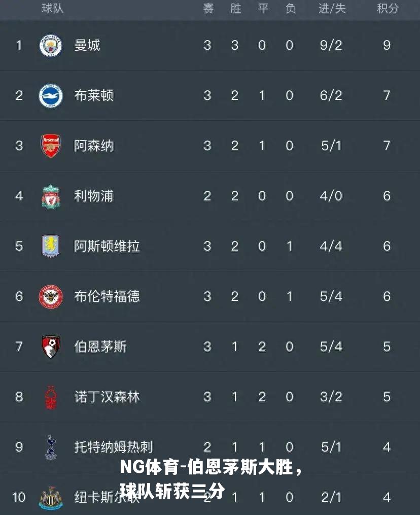The height and width of the screenshot is (515, 420).
Task: Open 曼城 team name link
Action: tap(87, 45)
